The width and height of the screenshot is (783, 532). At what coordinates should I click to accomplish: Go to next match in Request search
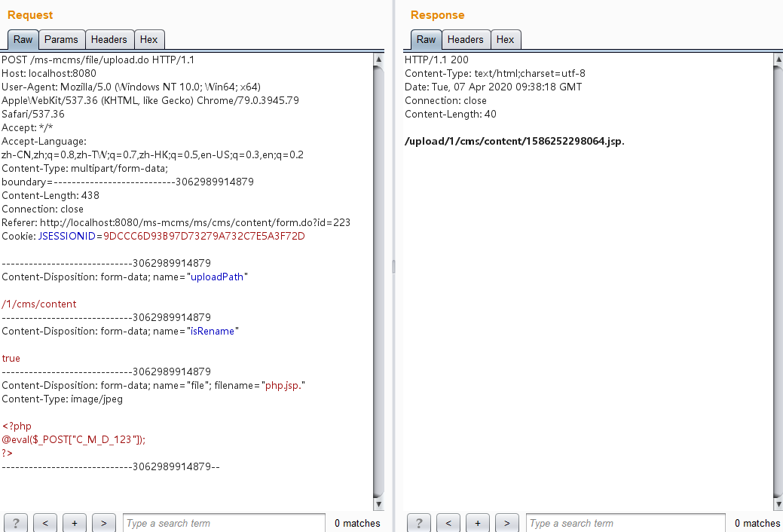click(104, 523)
